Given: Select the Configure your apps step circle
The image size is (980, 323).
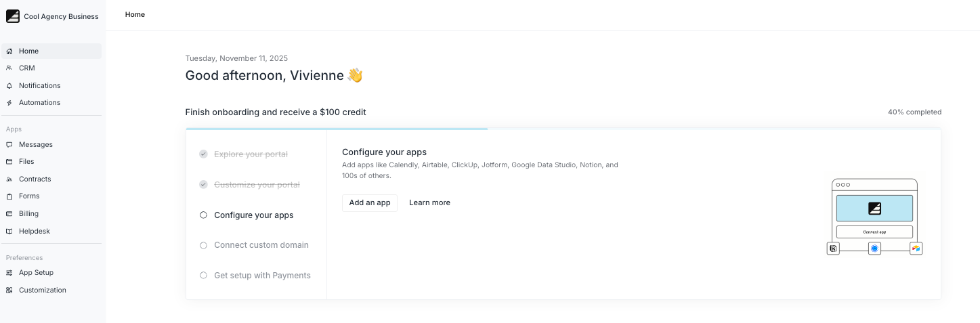Looking at the screenshot, I should 203,215.
